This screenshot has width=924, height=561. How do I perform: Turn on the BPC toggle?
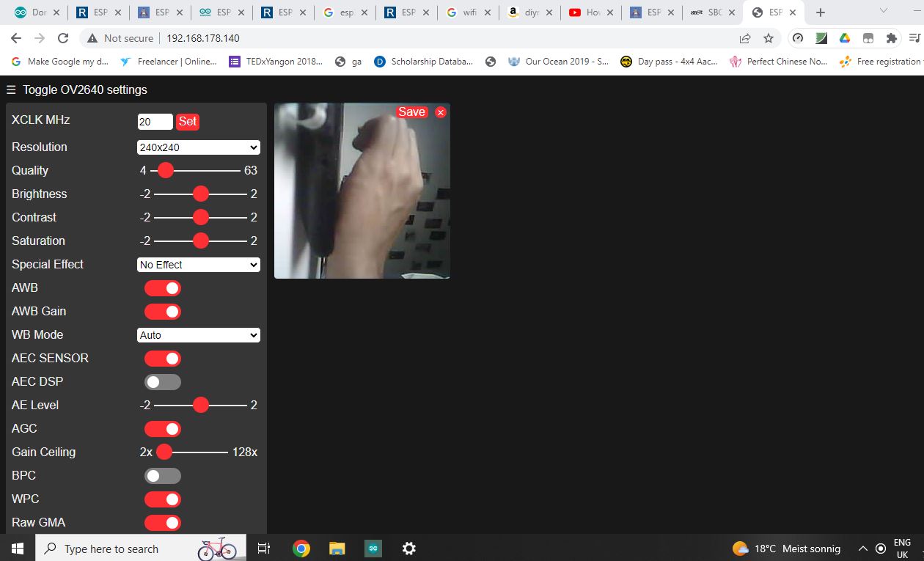(x=163, y=476)
